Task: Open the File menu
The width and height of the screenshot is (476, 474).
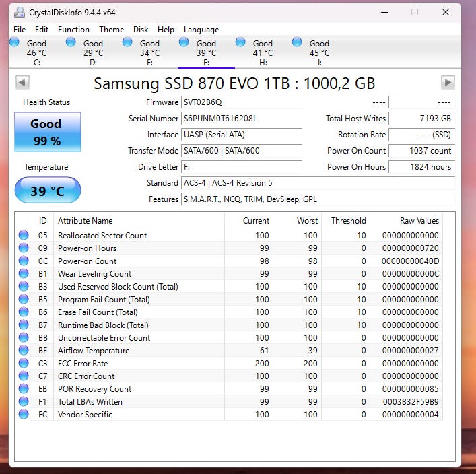Action: coord(20,30)
